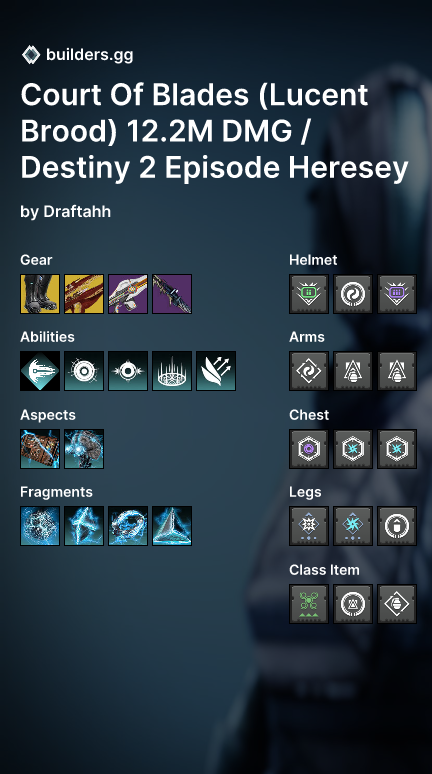Select the purple-centered Chest mod icon
The image size is (432, 774).
pos(309,449)
